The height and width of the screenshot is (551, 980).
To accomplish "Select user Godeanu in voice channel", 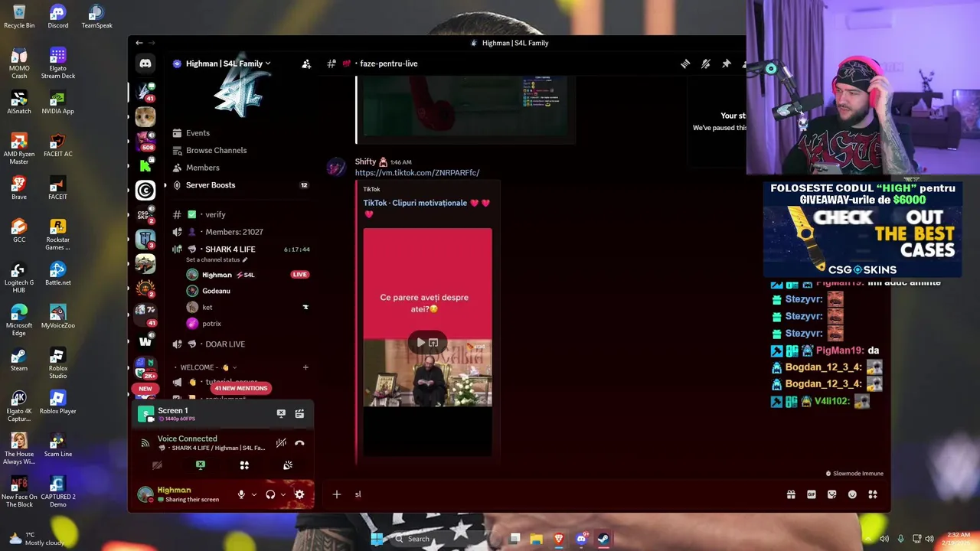I will click(249, 291).
